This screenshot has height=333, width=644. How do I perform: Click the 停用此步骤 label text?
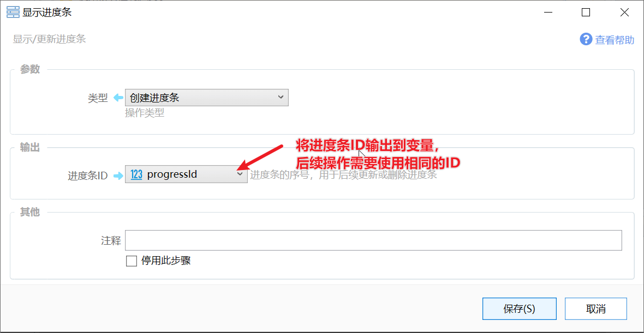[166, 261]
